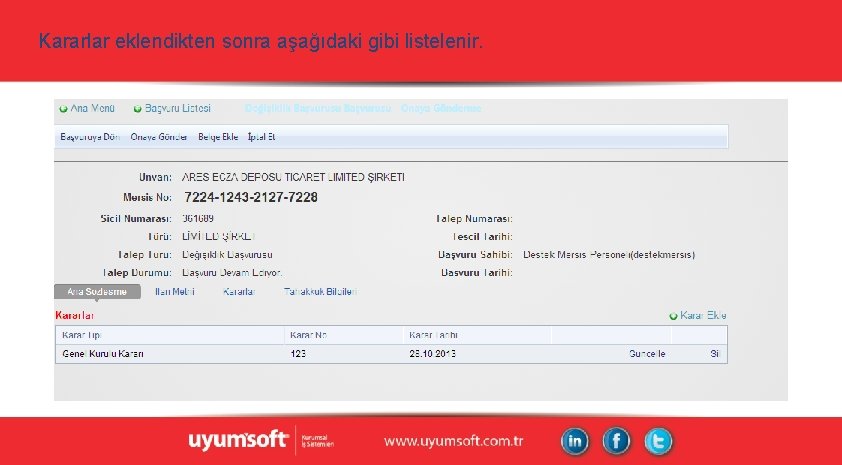Click the Değişiklik Başvurusu request type value
The height and width of the screenshot is (465, 842).
point(227,255)
